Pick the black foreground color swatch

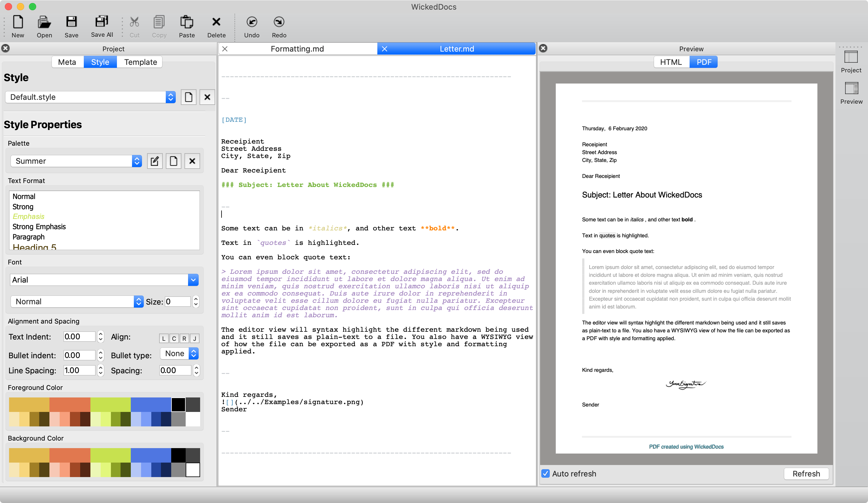tap(178, 404)
